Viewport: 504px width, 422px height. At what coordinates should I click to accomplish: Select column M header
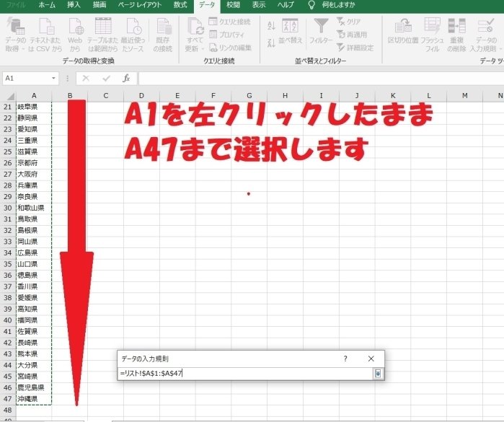point(464,95)
